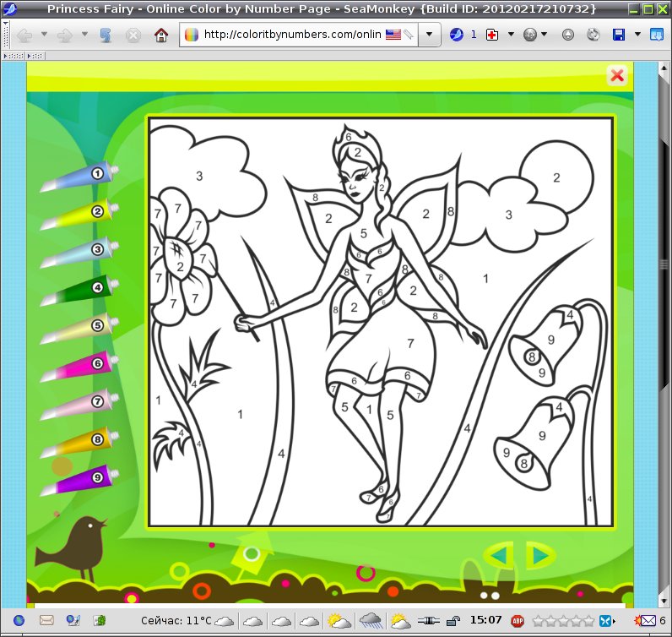Open dropdown next to the red cross icon
Image resolution: width=672 pixels, height=637 pixels.
click(511, 34)
